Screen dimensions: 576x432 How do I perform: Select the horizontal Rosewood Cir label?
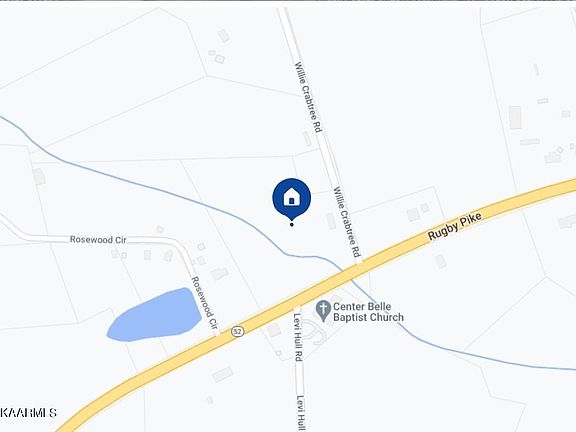[x=98, y=240]
